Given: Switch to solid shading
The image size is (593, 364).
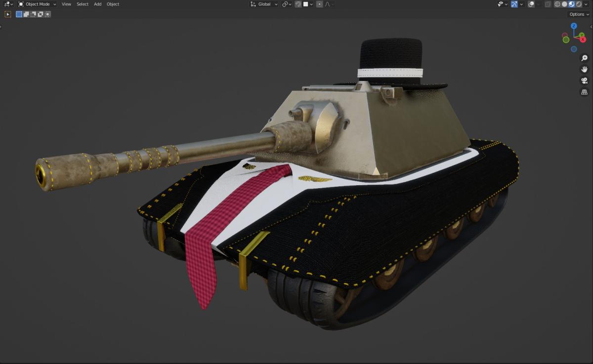Looking at the screenshot, I should coord(564,4).
